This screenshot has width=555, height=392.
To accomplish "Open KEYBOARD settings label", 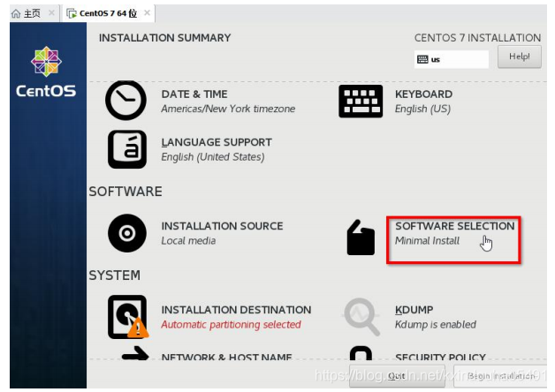I will tap(423, 94).
